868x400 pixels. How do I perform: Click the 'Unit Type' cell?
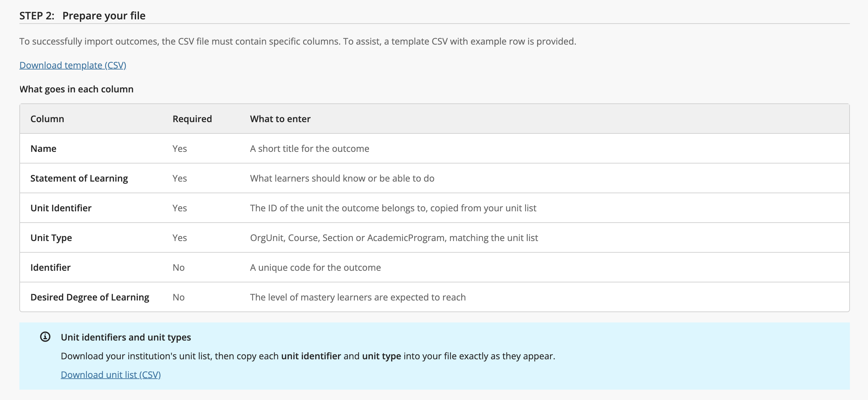coord(51,237)
